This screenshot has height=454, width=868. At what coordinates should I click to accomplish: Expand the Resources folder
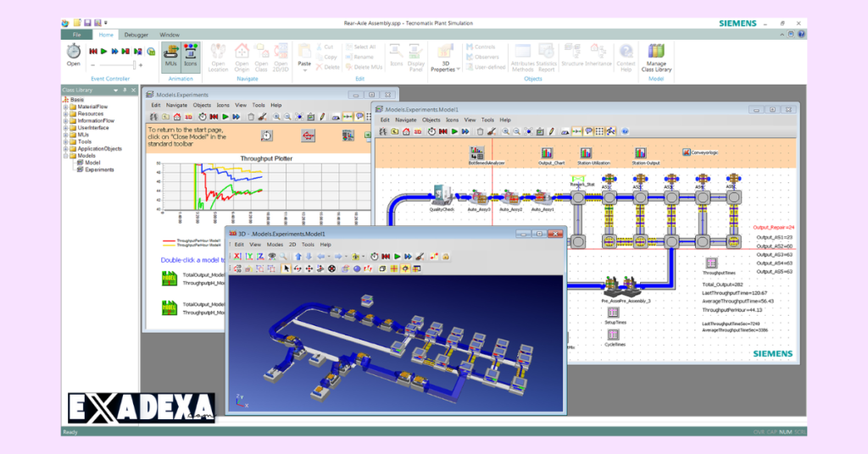65,113
